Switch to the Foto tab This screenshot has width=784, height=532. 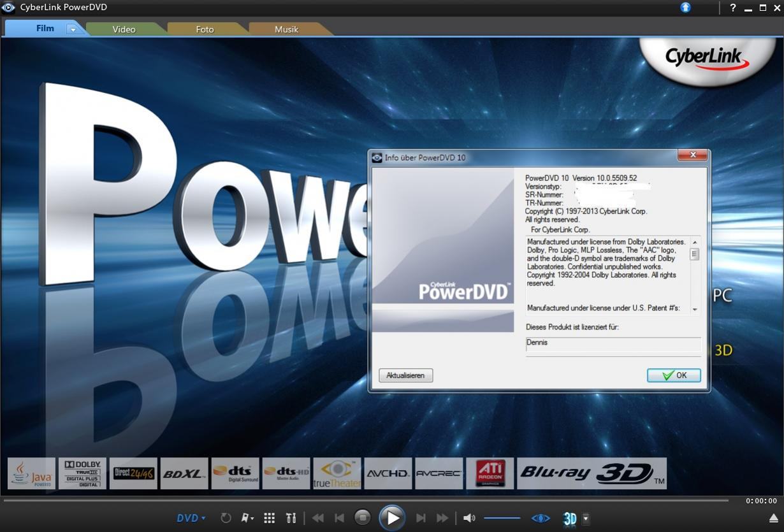pos(205,29)
